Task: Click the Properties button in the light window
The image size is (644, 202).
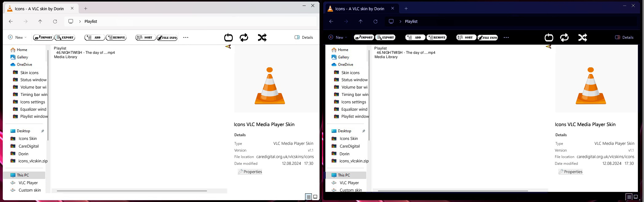Action: [250, 172]
